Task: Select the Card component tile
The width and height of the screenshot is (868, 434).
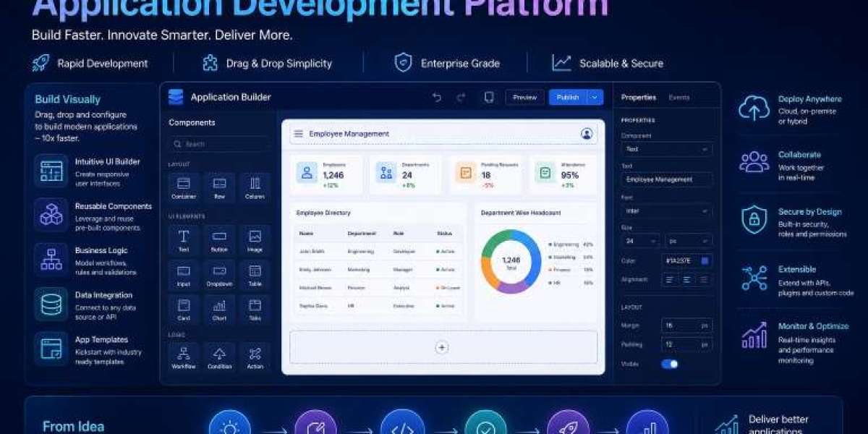Action: (184, 310)
